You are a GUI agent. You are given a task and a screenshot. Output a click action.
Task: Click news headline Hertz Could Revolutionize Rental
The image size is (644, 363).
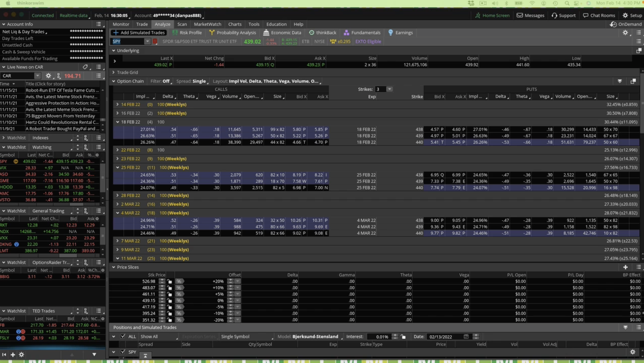click(x=62, y=122)
